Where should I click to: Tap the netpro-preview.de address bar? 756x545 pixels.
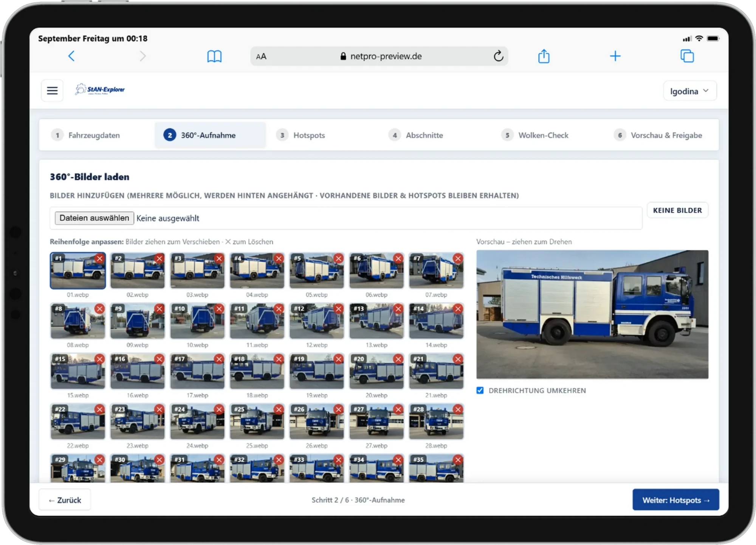[x=379, y=56]
